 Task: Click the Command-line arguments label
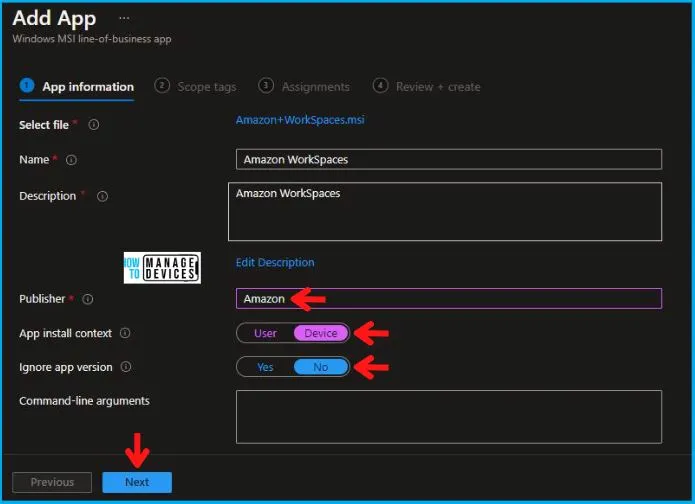click(x=84, y=401)
